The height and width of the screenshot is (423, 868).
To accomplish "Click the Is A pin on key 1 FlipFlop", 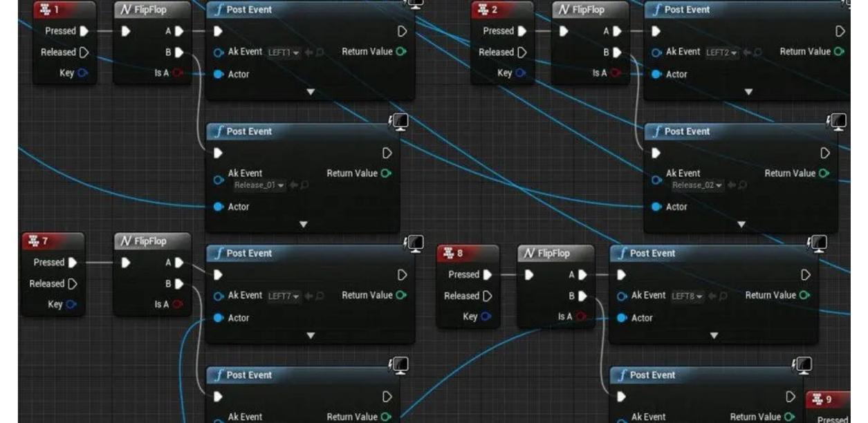I will 178,73.
